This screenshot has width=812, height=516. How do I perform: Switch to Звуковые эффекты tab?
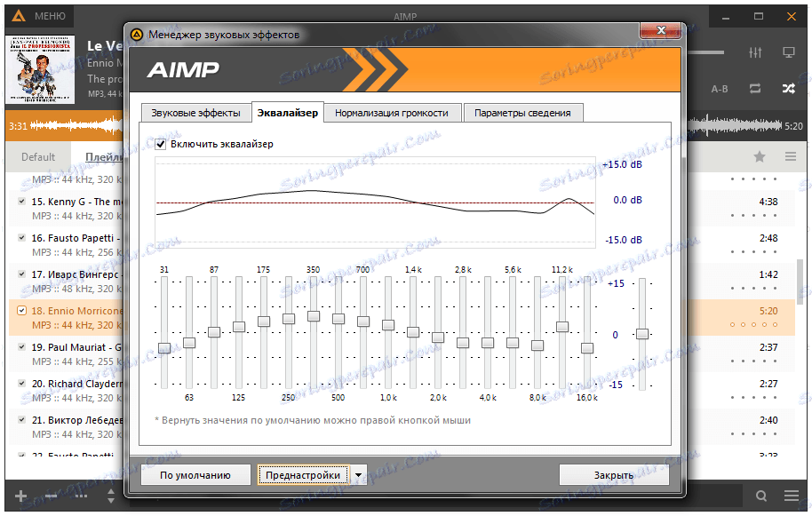click(195, 113)
